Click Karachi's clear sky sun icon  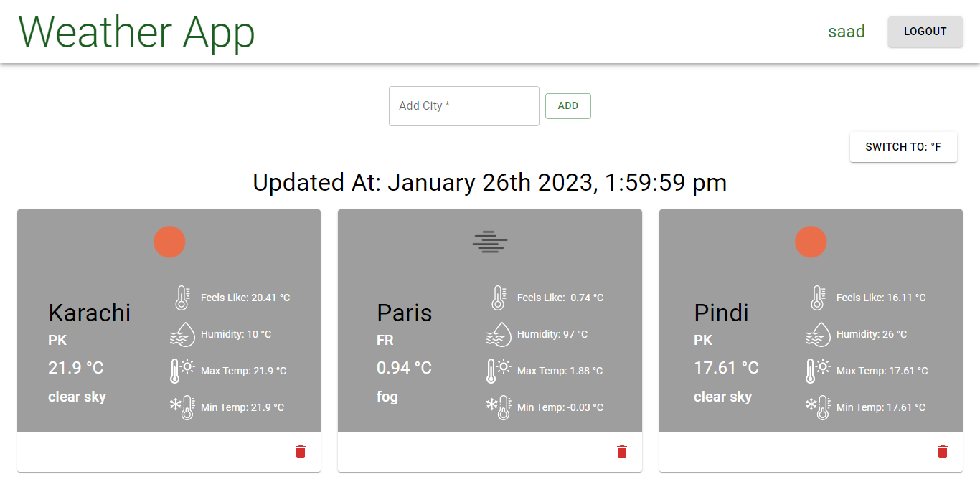(x=169, y=242)
